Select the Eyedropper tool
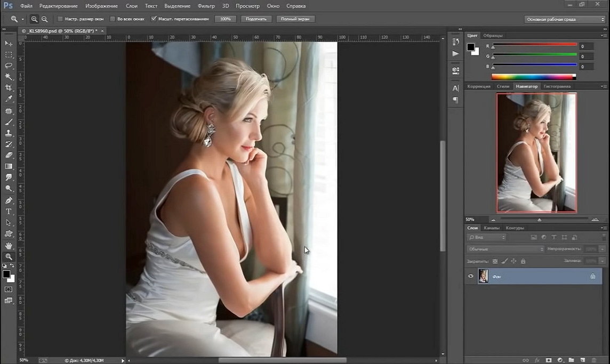 click(x=9, y=99)
